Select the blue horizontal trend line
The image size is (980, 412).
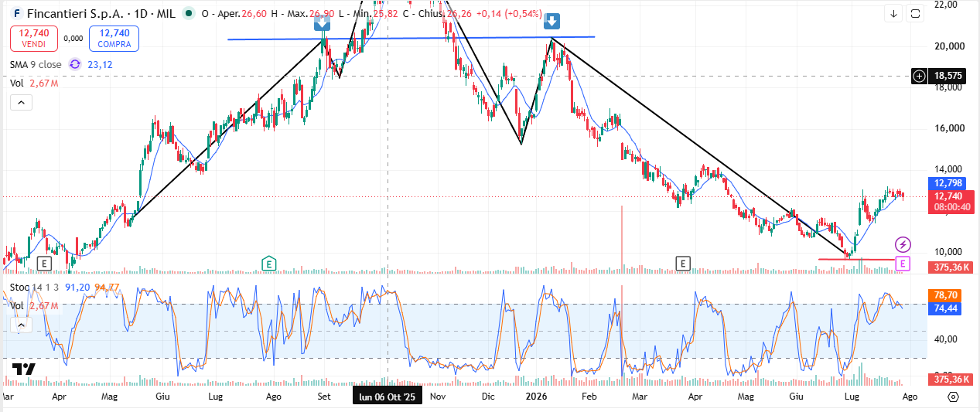(411, 38)
